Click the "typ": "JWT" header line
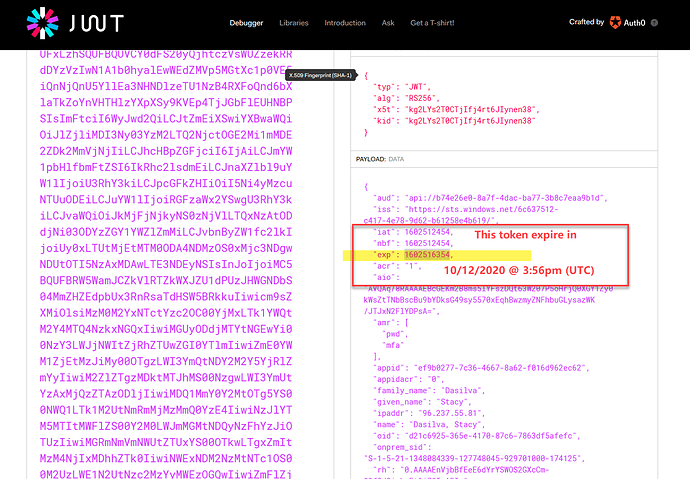Screen dimensions: 690x479 click(x=401, y=87)
